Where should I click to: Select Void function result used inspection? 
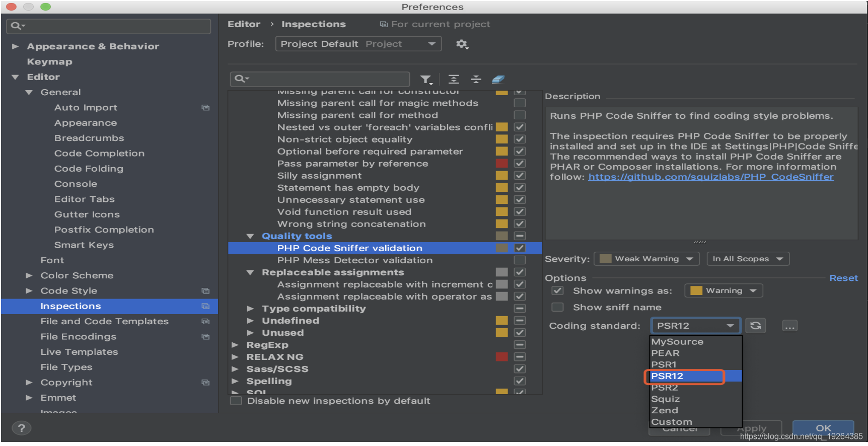click(x=344, y=212)
